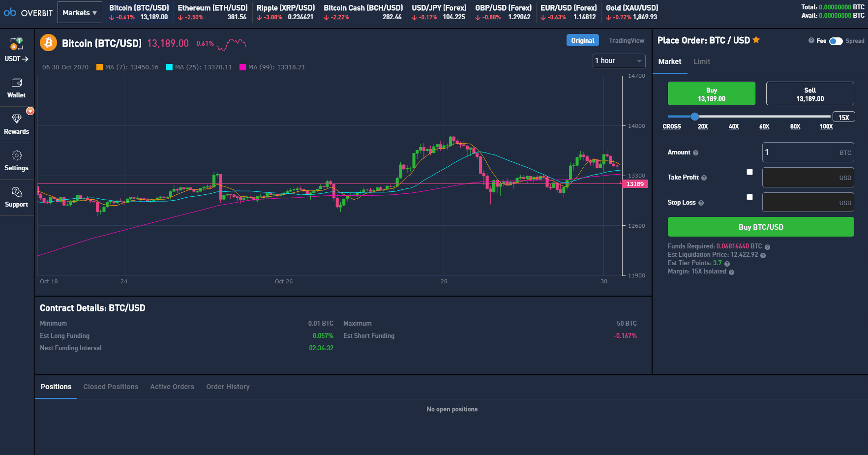Open the Rewards diamond icon
Screen dimensions: 868x455
pos(17,119)
